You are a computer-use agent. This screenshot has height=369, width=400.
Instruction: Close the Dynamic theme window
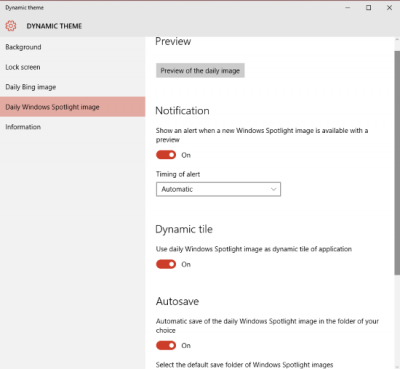click(389, 8)
